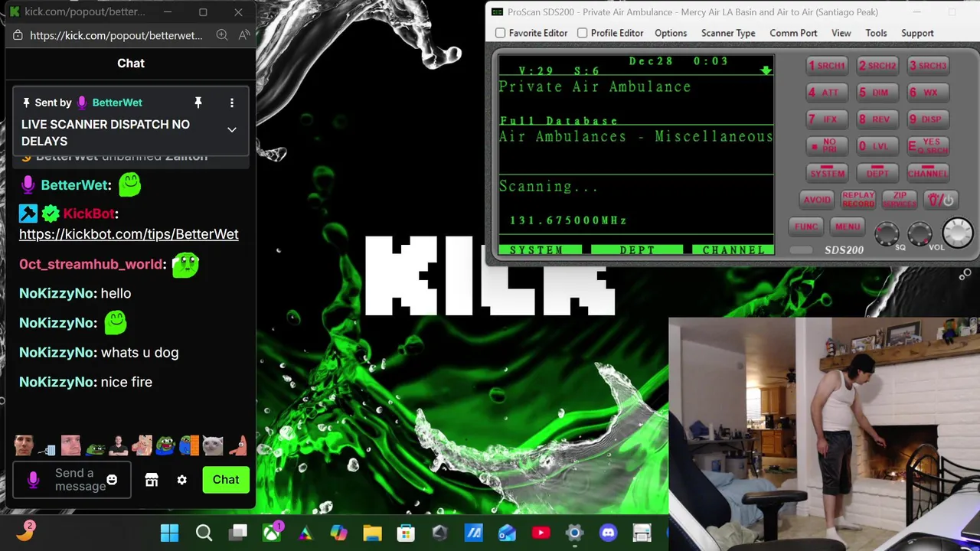Click the 9 DISP display key
The image size is (980, 551).
point(928,119)
